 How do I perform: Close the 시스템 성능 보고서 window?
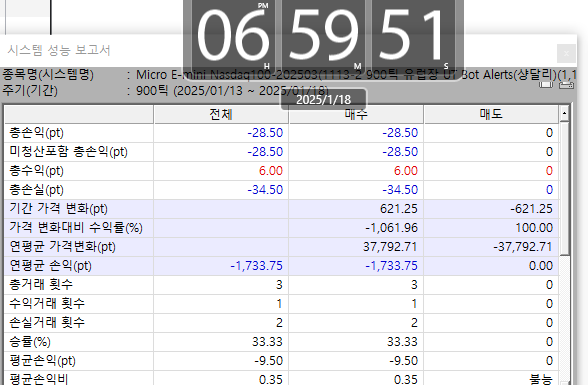pyautogui.click(x=566, y=53)
